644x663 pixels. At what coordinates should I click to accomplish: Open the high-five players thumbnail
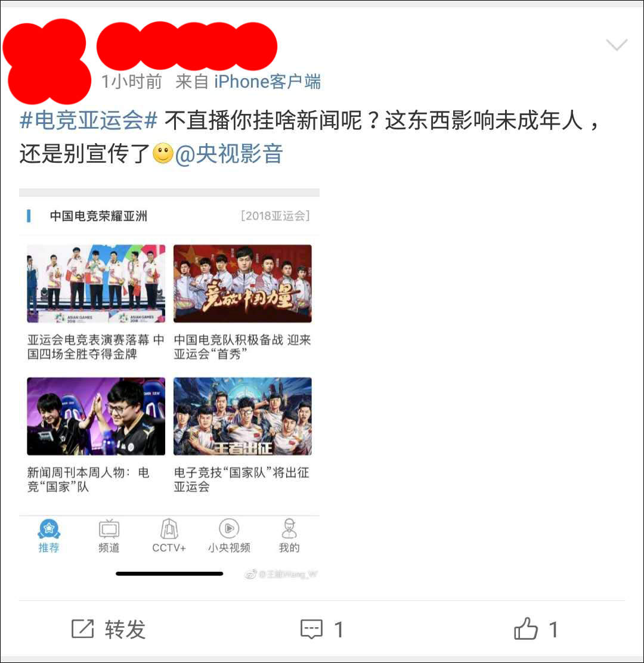[x=96, y=417]
